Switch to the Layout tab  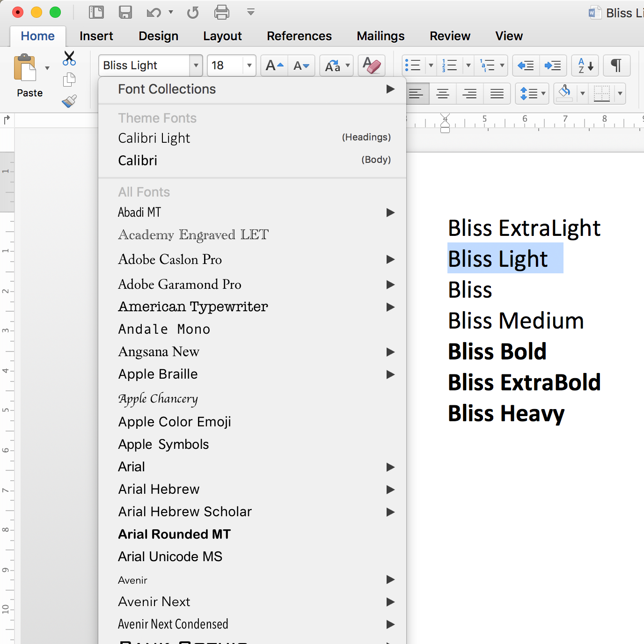pos(222,36)
